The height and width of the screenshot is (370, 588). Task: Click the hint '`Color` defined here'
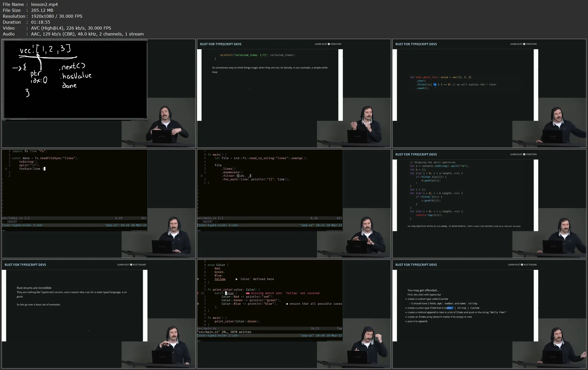point(257,279)
